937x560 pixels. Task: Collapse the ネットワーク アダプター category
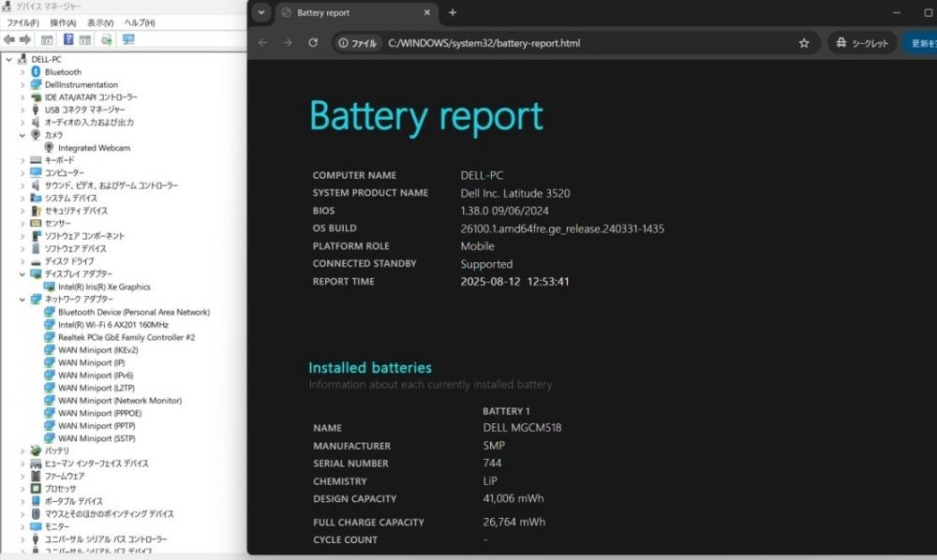22,299
